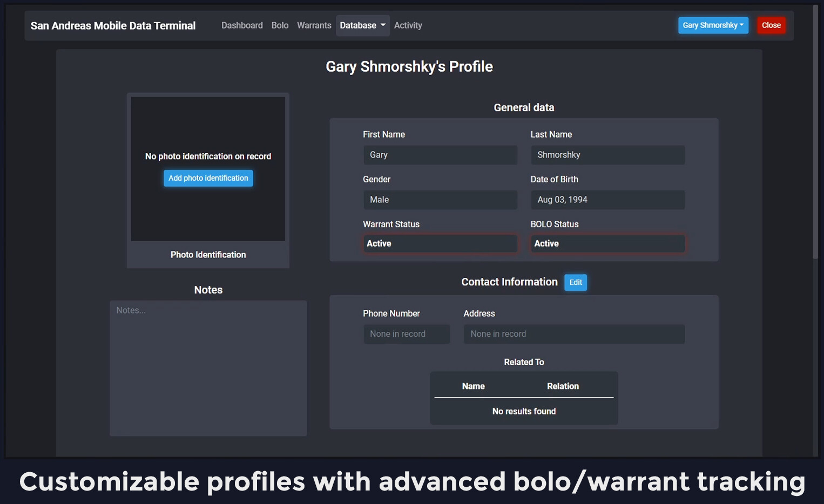This screenshot has width=824, height=504.
Task: Click the 'Photo Identification' caption
Action: pyautogui.click(x=208, y=255)
